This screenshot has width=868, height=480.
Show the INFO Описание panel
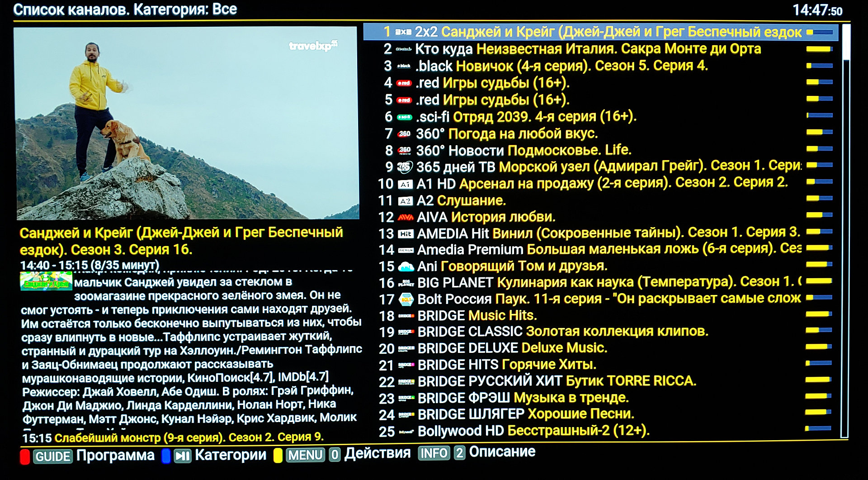coord(434,453)
